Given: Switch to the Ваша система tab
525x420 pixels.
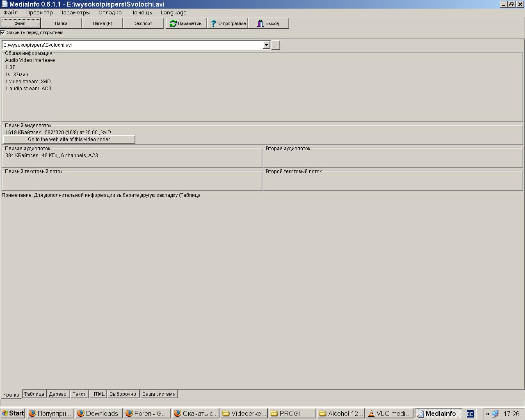Looking at the screenshot, I should pyautogui.click(x=159, y=394).
